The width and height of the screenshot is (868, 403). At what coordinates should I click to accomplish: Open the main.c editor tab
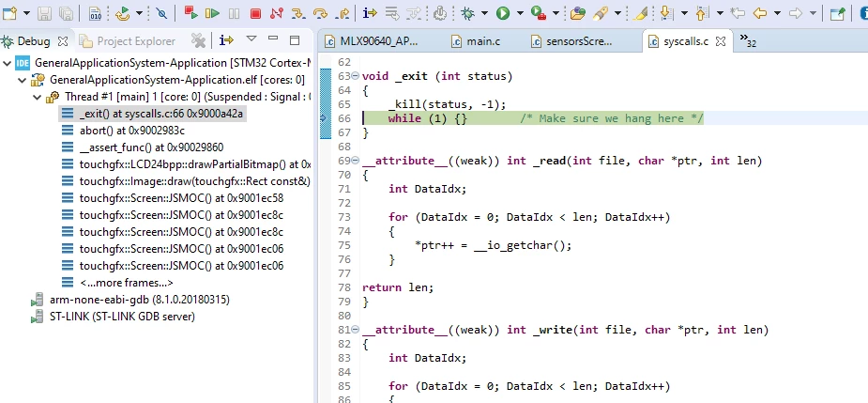[x=476, y=41]
